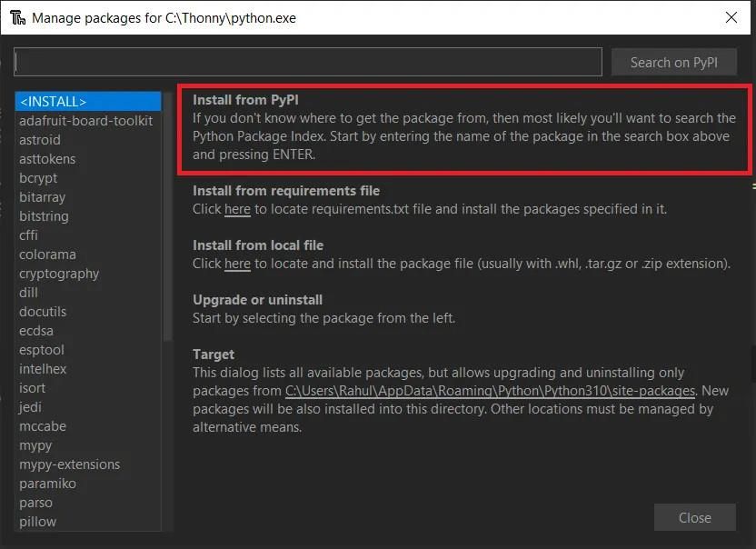
Task: Open the site-packages directory path link
Action: (491, 391)
